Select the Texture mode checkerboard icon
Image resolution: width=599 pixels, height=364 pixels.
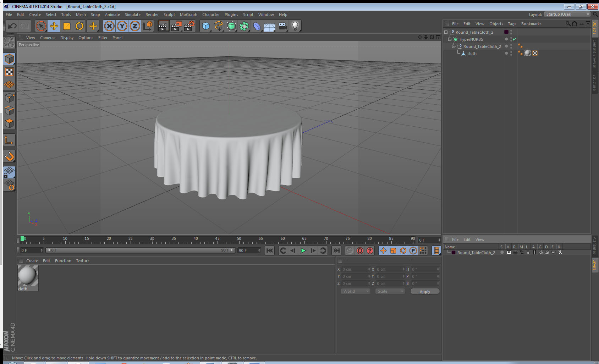(x=9, y=72)
